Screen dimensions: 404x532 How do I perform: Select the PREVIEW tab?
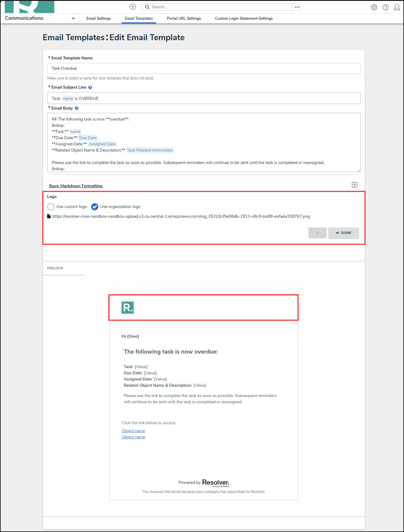tap(55, 268)
